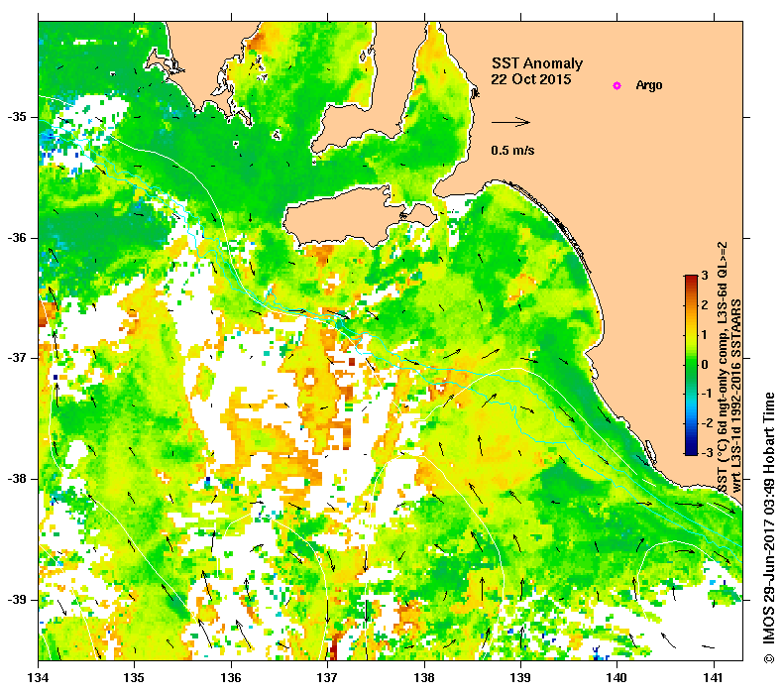Click the '0.5 m/s' scale label
784x694 pixels.
click(x=512, y=150)
